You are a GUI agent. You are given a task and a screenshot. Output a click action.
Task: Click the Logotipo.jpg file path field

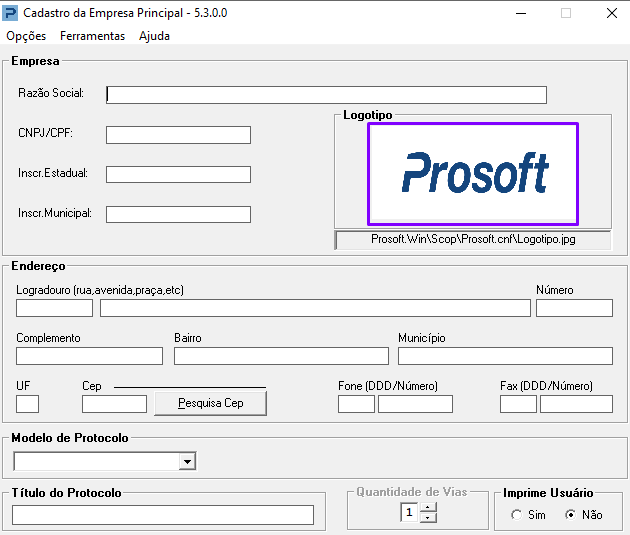point(473,240)
